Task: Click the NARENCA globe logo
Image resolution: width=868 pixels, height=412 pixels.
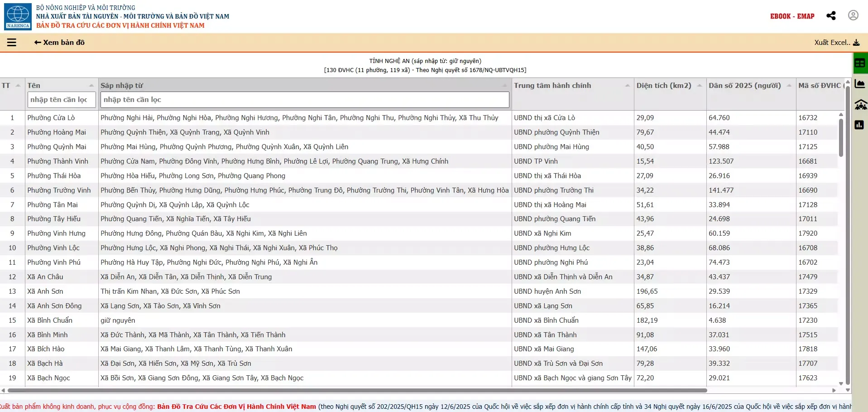Action: tap(18, 16)
